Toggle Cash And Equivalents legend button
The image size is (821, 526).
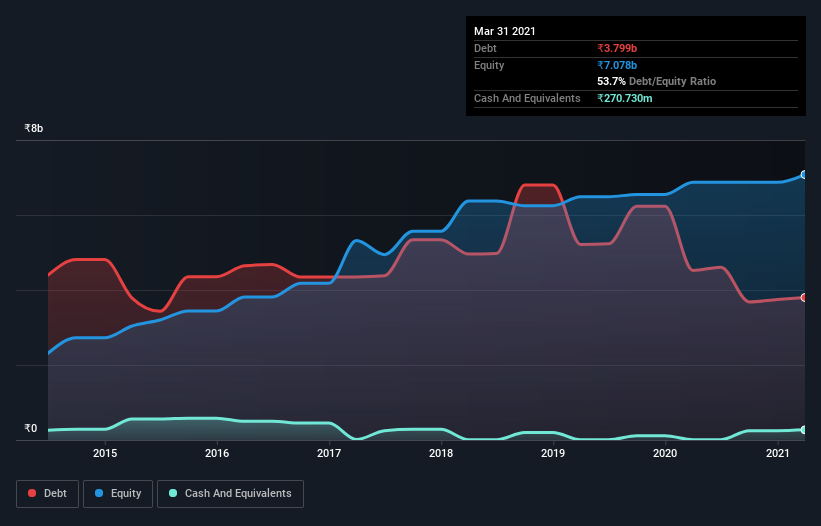click(x=230, y=494)
